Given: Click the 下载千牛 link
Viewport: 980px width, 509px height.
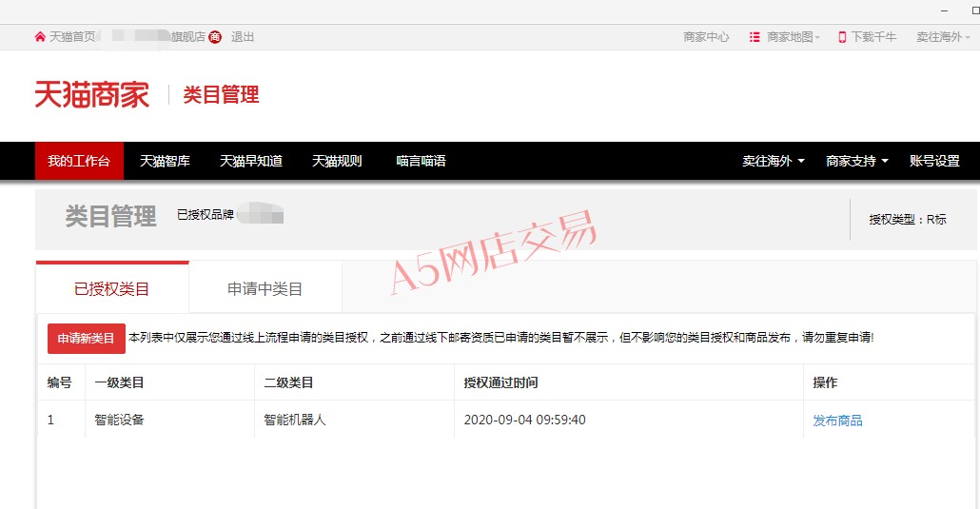Looking at the screenshot, I should pos(873,37).
